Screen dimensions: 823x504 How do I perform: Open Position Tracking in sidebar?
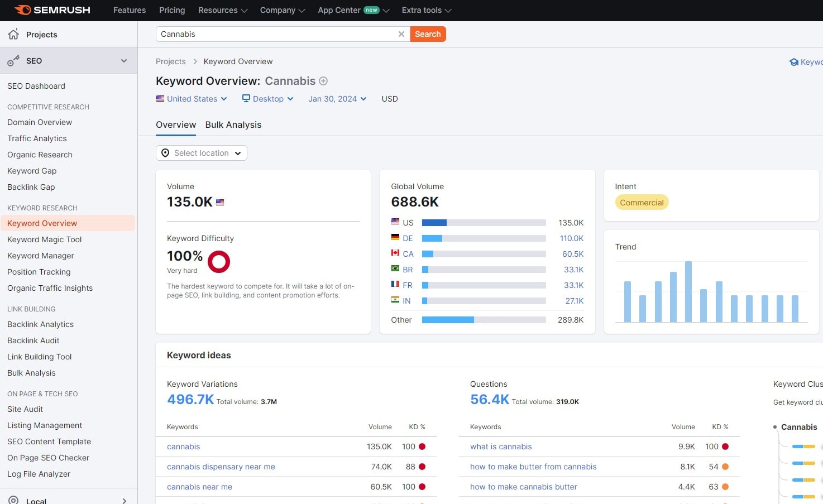click(x=39, y=272)
